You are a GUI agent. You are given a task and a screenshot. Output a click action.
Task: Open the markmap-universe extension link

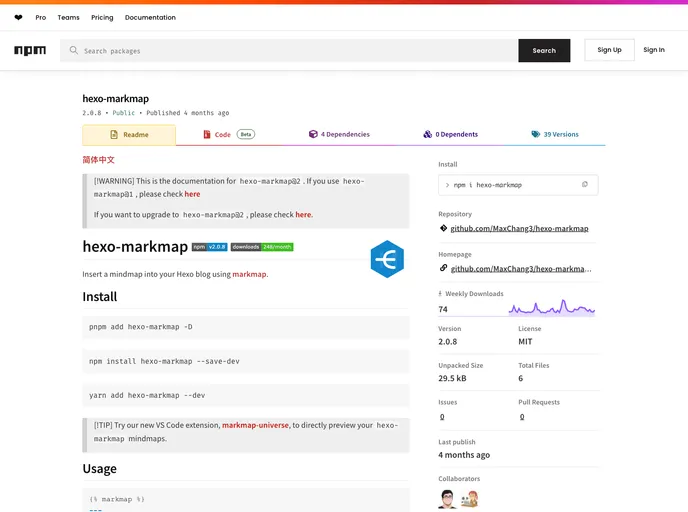(255, 425)
